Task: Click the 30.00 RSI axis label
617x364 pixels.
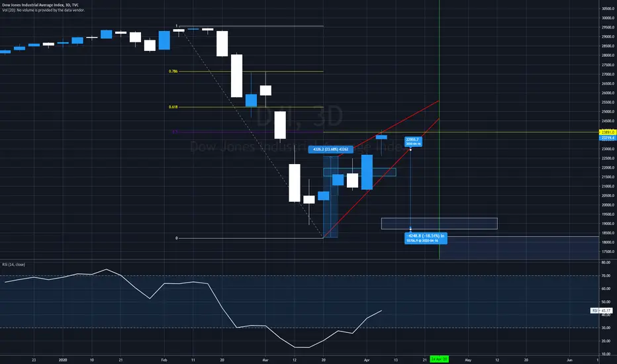Action: pyautogui.click(x=606, y=328)
